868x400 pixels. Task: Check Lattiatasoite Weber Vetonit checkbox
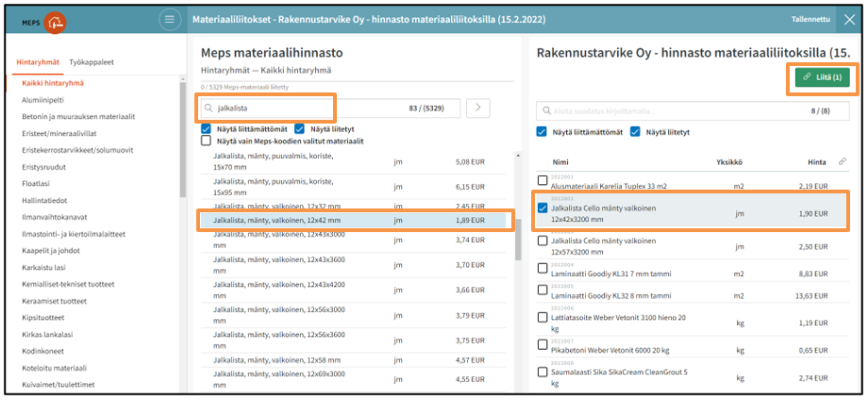pyautogui.click(x=542, y=318)
